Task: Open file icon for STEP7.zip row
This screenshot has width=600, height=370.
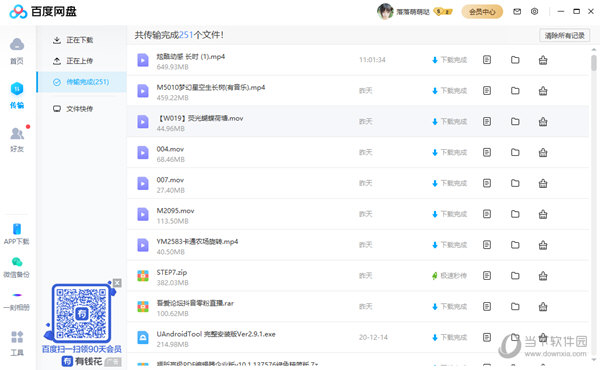Action: 487,275
